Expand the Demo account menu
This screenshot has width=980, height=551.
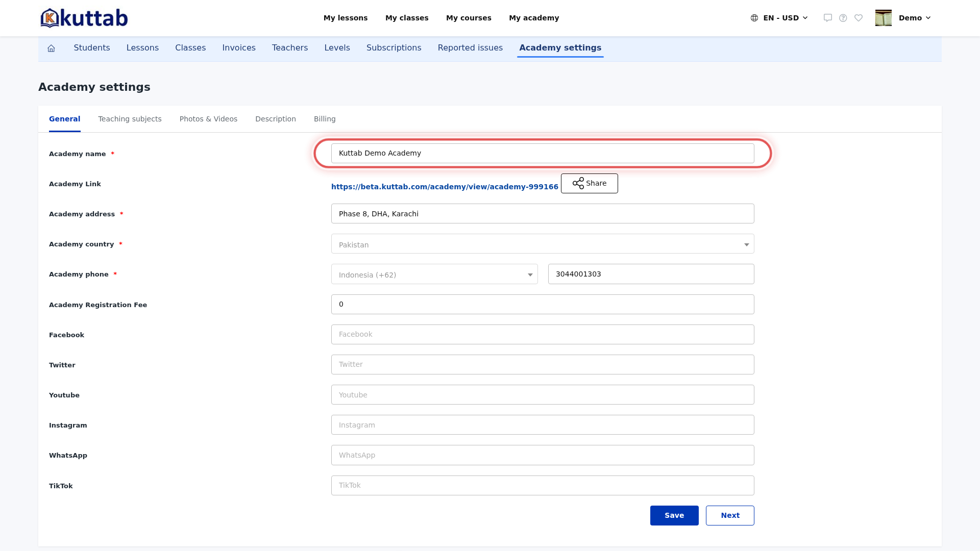click(x=915, y=18)
